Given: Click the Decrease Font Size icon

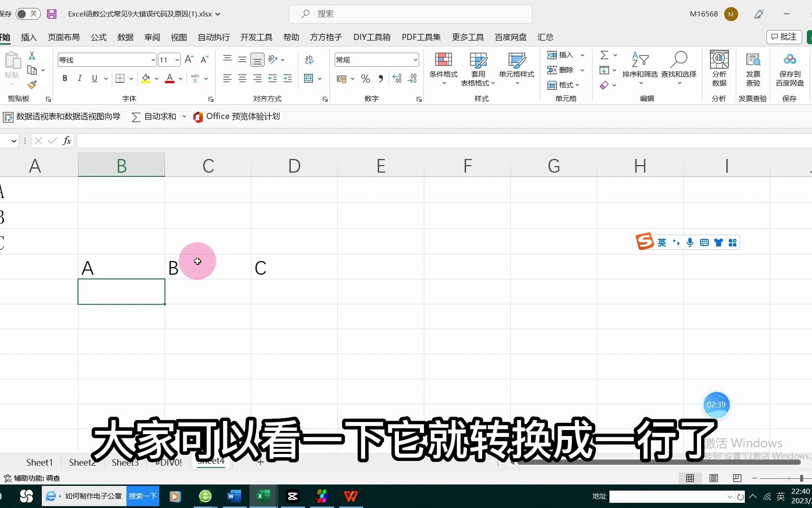Looking at the screenshot, I should click(x=204, y=60).
